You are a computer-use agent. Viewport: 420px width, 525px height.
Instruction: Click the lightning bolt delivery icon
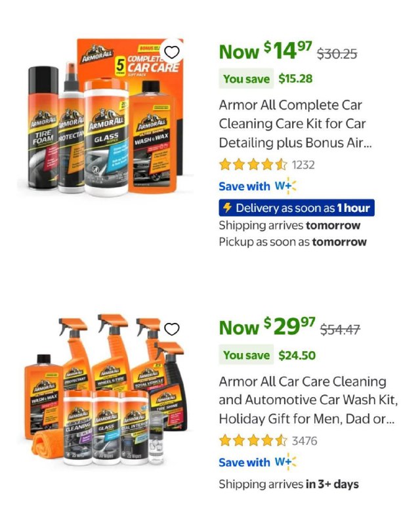click(x=228, y=207)
